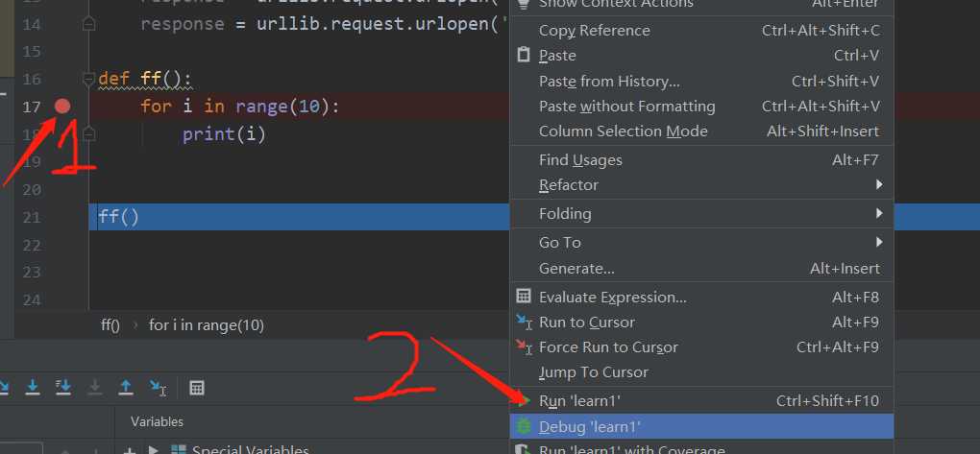Collapse the def ff() fold marker

(x=88, y=78)
